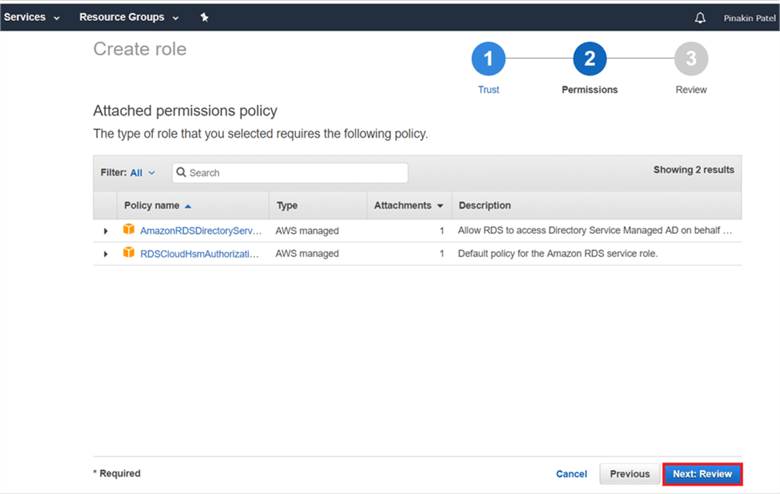Image resolution: width=780 pixels, height=494 pixels.
Task: Sort by Policy name column
Action: click(157, 205)
